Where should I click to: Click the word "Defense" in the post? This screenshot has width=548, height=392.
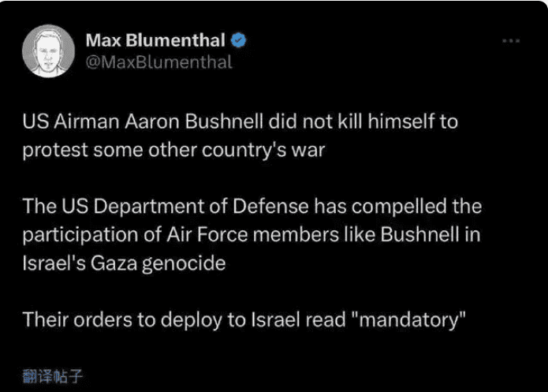pos(270,206)
